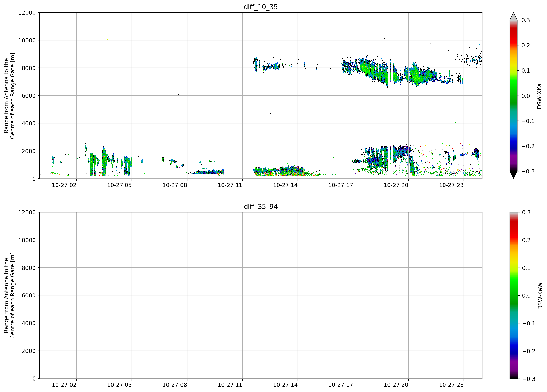The width and height of the screenshot is (547, 392).
Task: Click the 10-27 23 time tick in diff_35_94
Action: pos(451,385)
